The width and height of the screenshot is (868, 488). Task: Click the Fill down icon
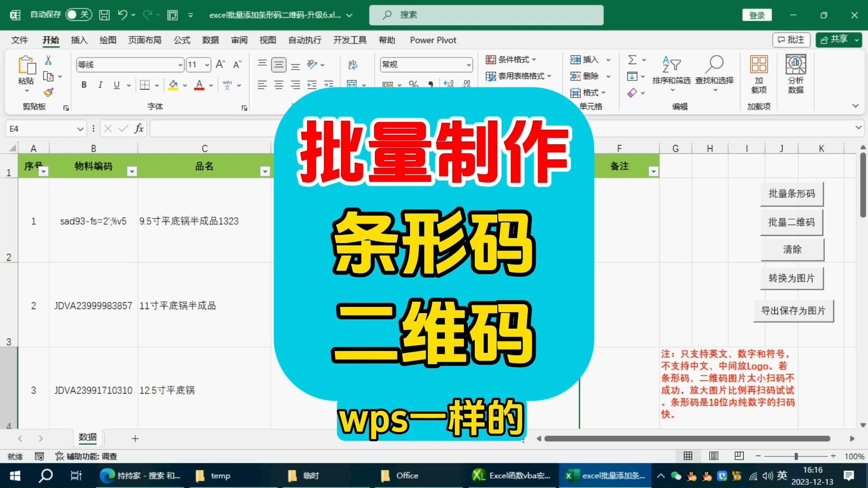pyautogui.click(x=632, y=76)
